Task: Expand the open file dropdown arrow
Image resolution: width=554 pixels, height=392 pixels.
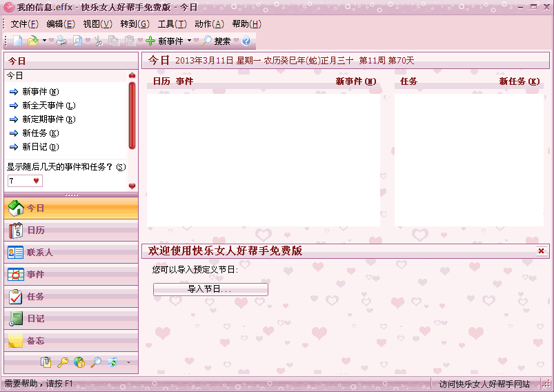Action: (44, 41)
